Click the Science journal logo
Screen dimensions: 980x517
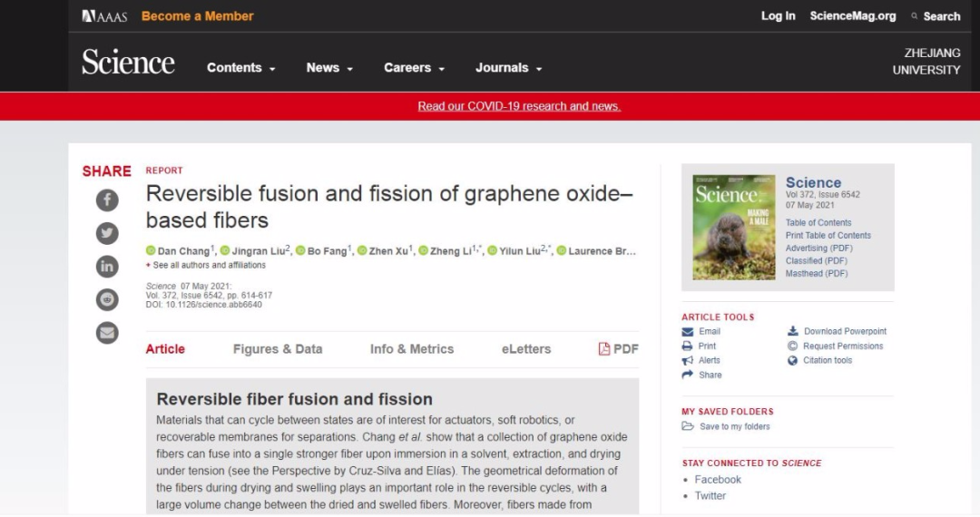click(x=128, y=63)
